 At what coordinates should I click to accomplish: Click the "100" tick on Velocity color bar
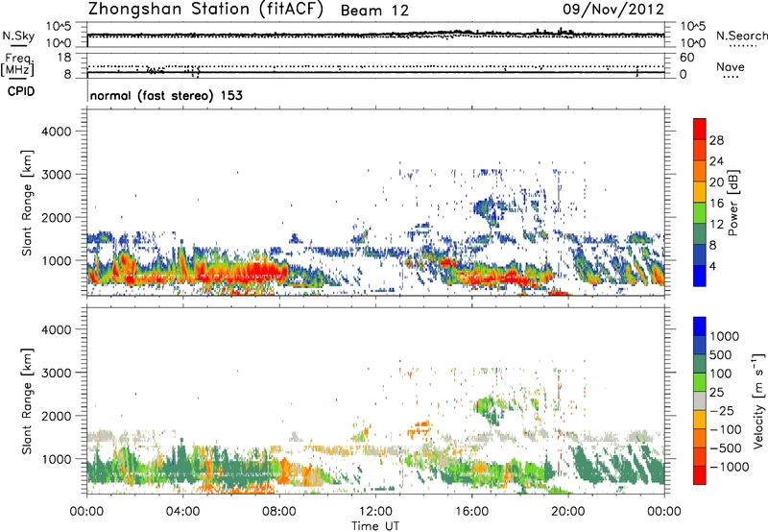(x=723, y=374)
